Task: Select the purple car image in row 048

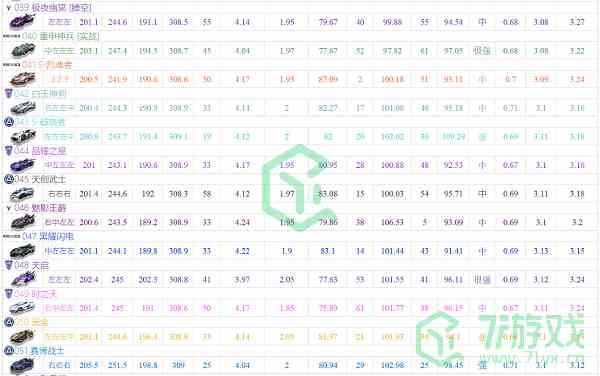Action: pyautogui.click(x=23, y=279)
